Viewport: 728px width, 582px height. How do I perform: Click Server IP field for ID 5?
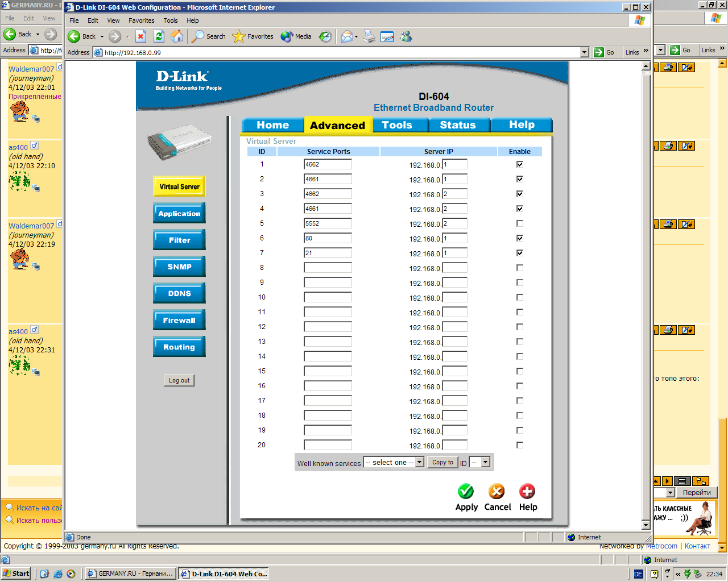tap(454, 223)
